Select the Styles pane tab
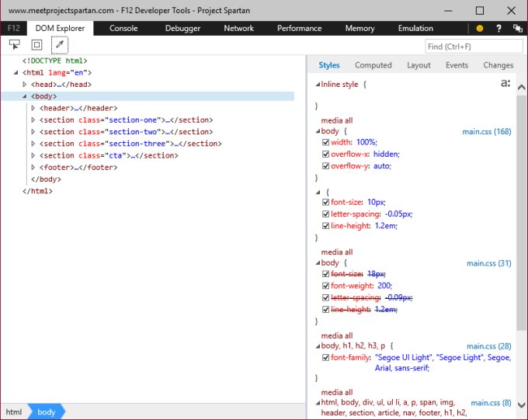This screenshot has height=420, width=528. click(329, 65)
